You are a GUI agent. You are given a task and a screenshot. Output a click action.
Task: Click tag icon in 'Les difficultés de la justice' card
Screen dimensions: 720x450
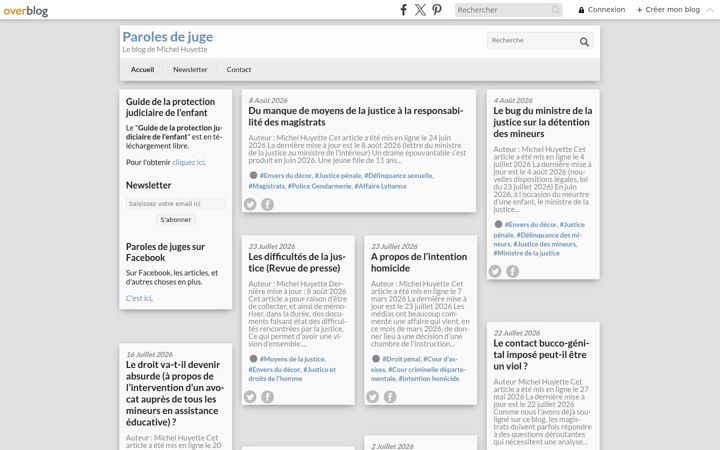point(253,359)
